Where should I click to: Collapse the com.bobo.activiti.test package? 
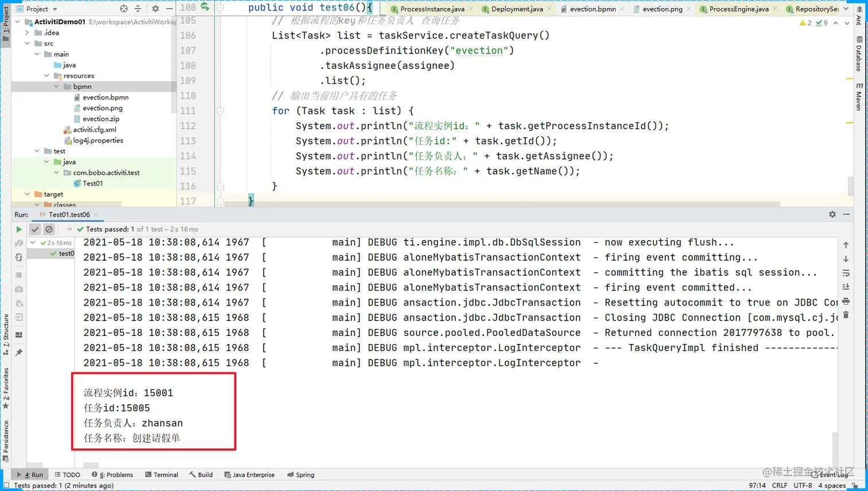[x=56, y=173]
